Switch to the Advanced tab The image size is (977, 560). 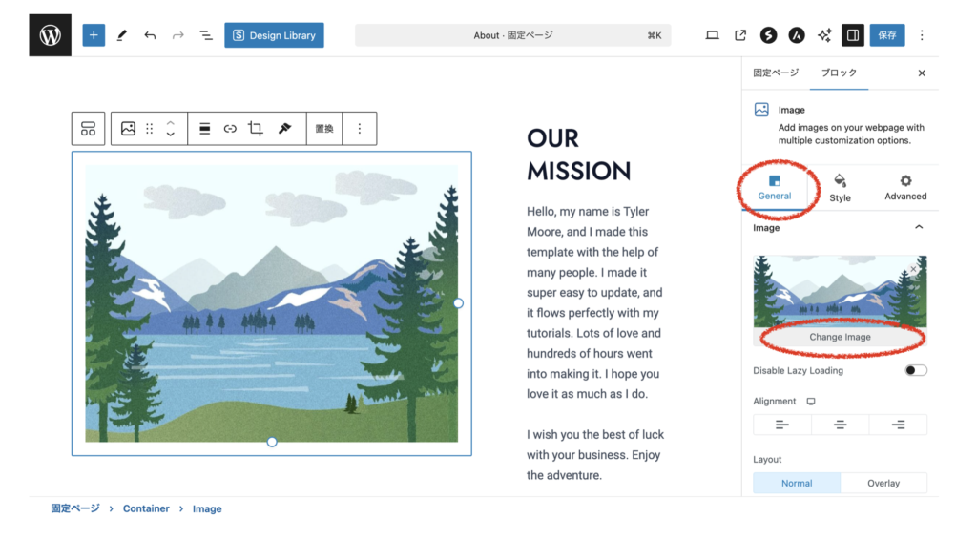click(x=905, y=187)
